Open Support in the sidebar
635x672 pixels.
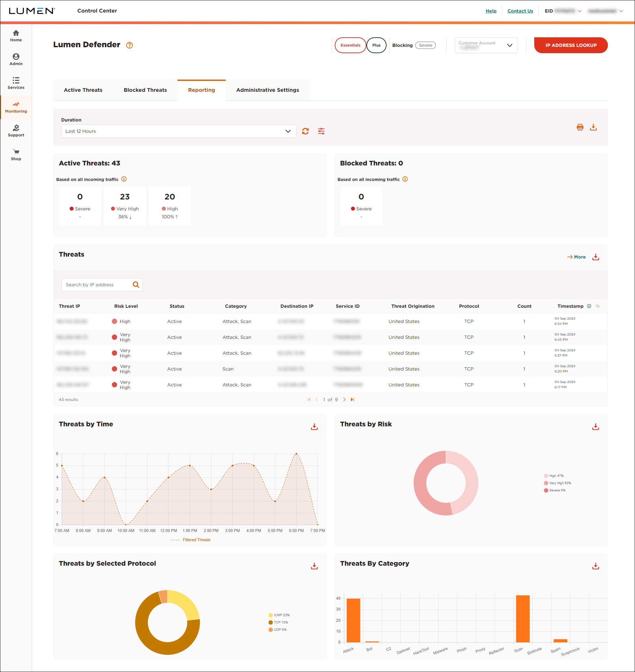(x=16, y=131)
